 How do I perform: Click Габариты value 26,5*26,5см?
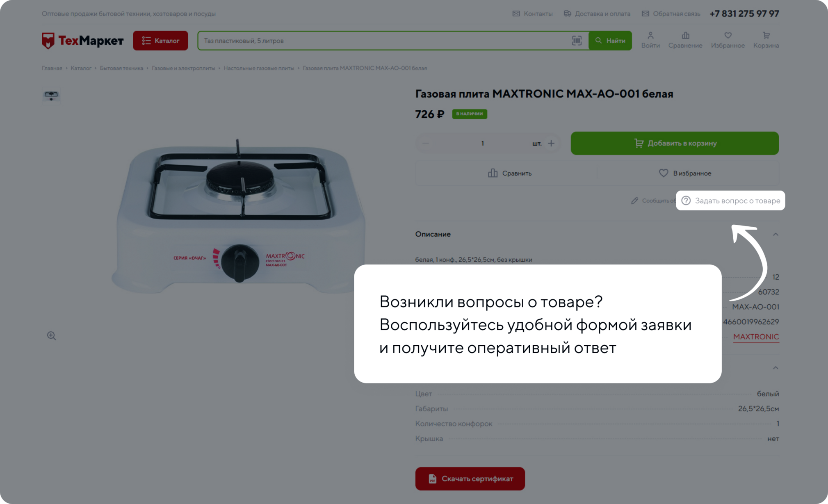[x=758, y=409]
